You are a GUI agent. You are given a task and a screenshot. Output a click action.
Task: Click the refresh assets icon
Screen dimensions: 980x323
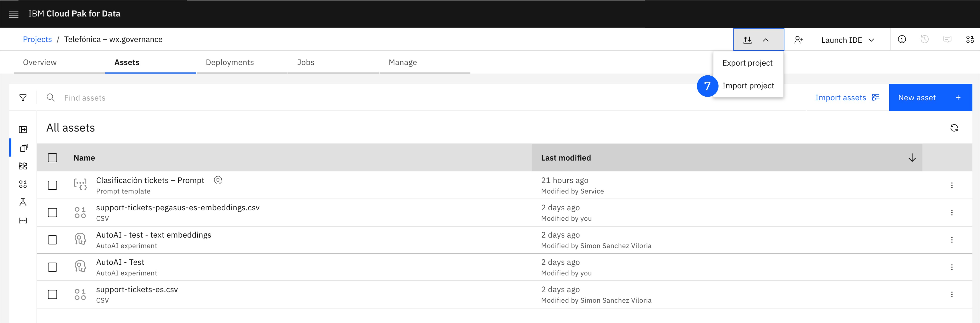(x=954, y=128)
